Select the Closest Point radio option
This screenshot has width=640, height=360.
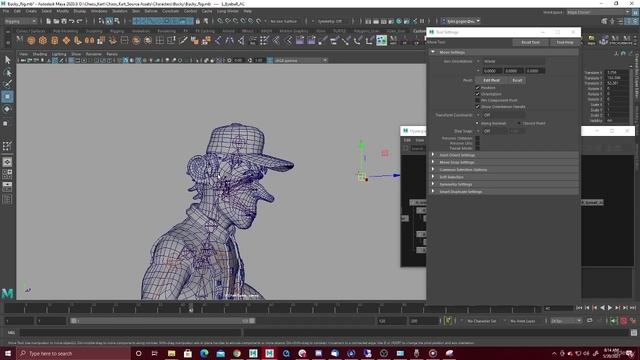(x=519, y=123)
